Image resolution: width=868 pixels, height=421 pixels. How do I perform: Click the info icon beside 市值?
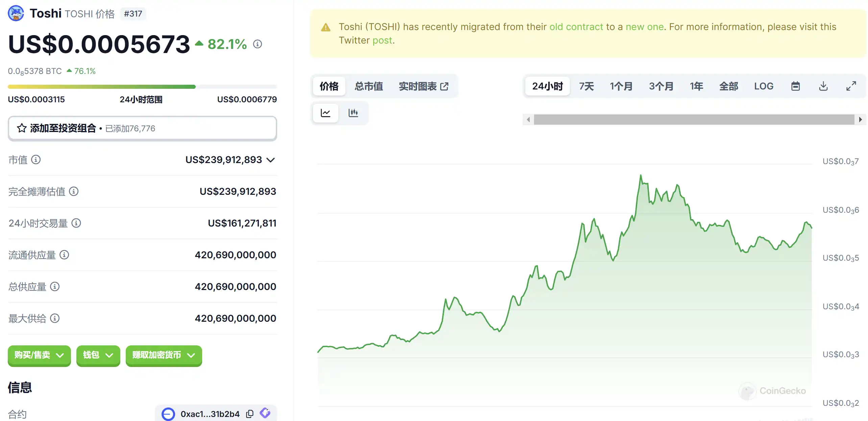pyautogui.click(x=36, y=159)
